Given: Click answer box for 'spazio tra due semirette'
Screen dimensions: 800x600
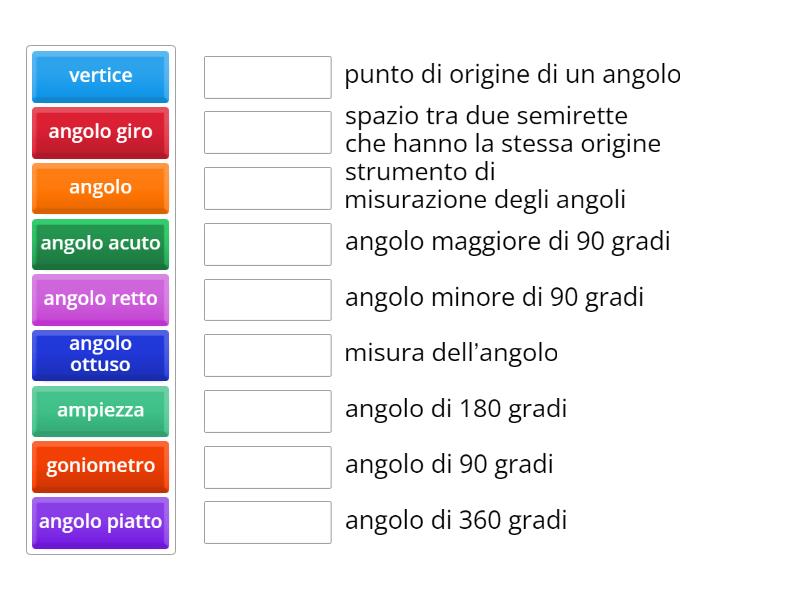Looking at the screenshot, I should tap(267, 132).
